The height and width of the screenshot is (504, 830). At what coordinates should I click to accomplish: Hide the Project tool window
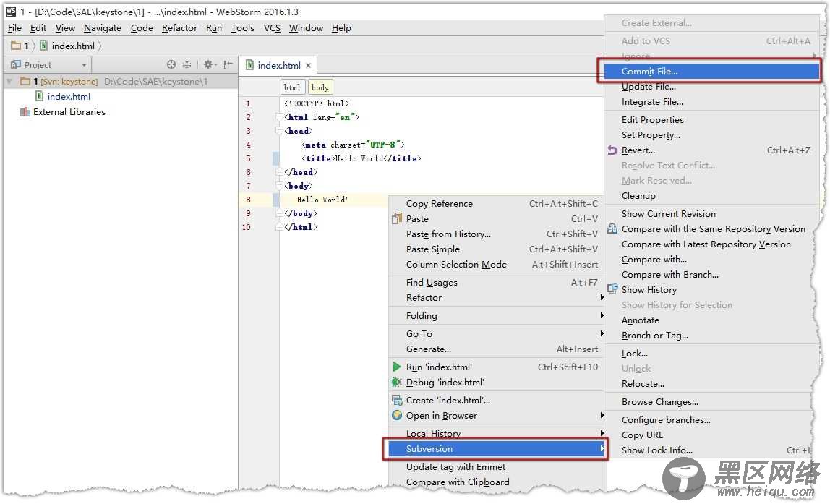point(228,64)
